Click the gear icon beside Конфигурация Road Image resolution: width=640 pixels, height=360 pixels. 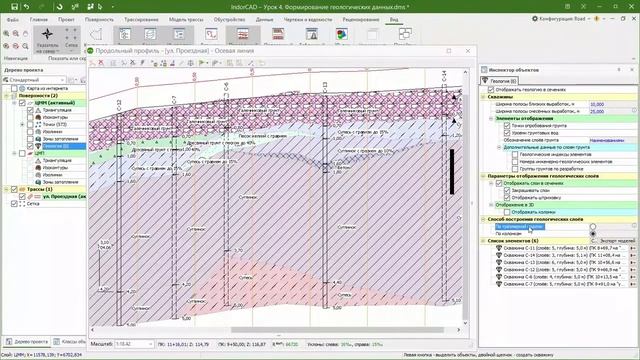pos(535,19)
